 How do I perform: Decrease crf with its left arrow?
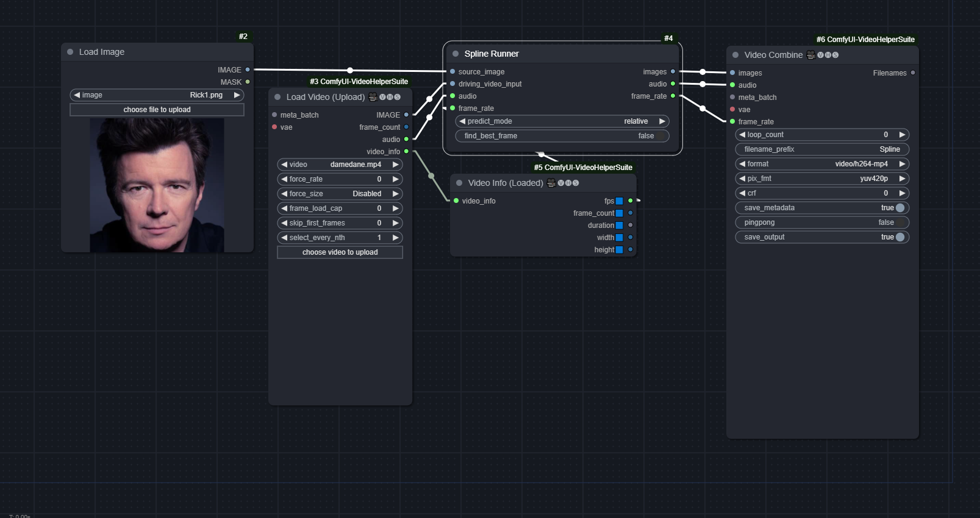pos(742,193)
